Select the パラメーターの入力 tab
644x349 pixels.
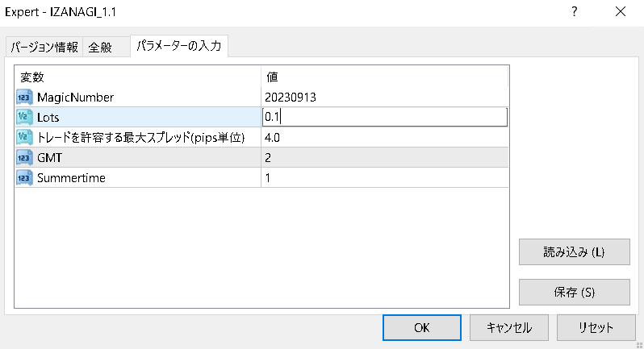(x=179, y=47)
